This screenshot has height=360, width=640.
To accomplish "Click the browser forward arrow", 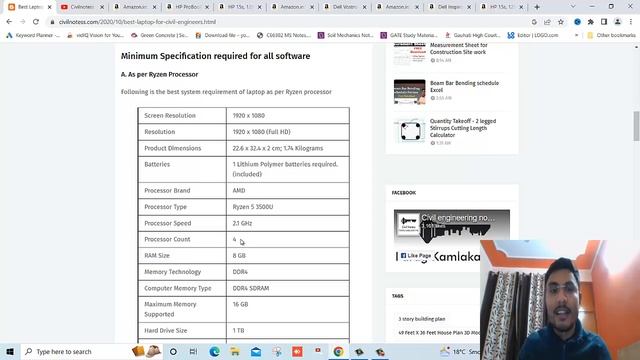I will pyautogui.click(x=22, y=22).
